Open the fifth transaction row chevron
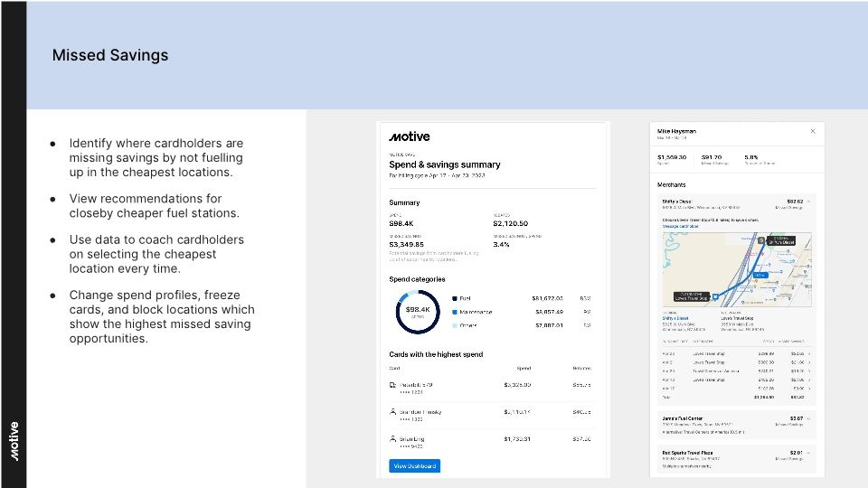Image resolution: width=868 pixels, height=488 pixels. click(809, 389)
